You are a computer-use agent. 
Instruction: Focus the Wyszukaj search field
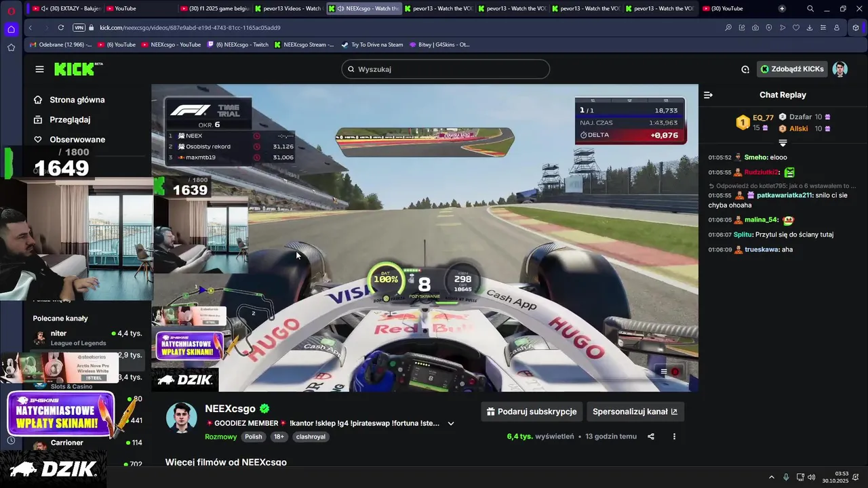pyautogui.click(x=446, y=69)
